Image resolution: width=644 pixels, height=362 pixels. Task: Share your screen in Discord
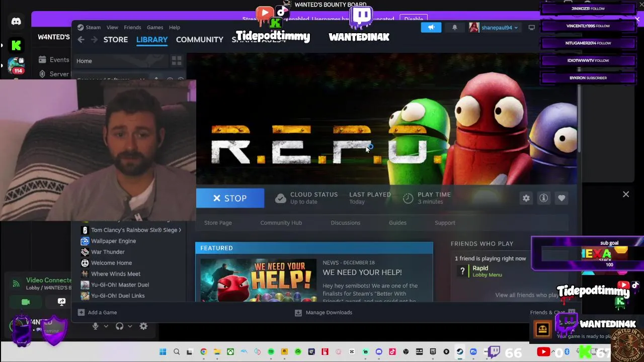pyautogui.click(x=61, y=302)
